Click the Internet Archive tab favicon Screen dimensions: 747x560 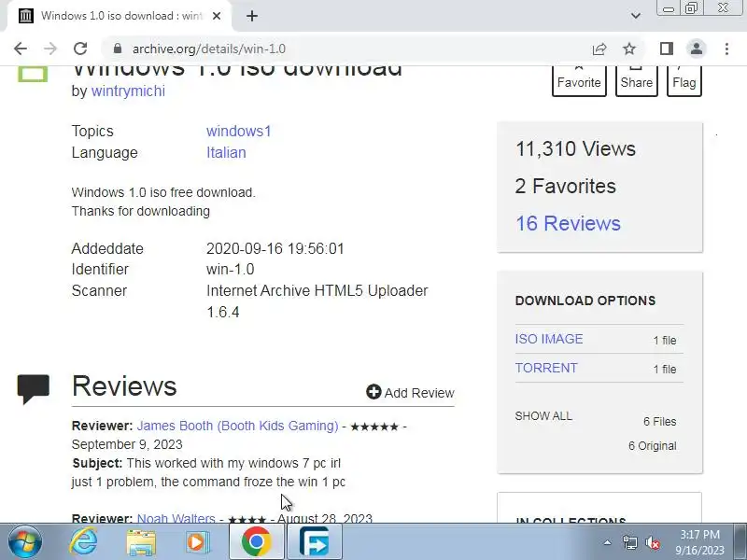pyautogui.click(x=26, y=16)
